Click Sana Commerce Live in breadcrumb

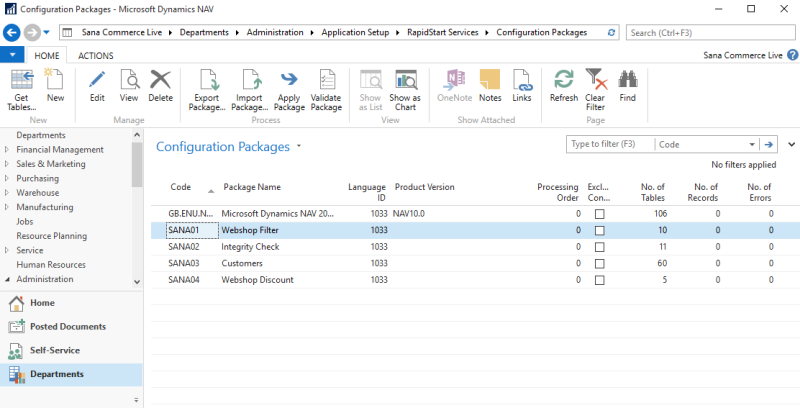[x=121, y=33]
